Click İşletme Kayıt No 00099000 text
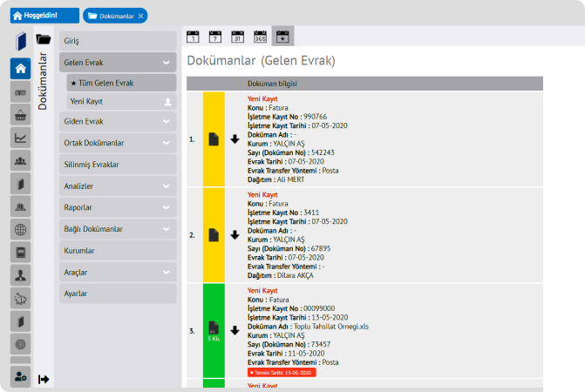 (x=291, y=308)
